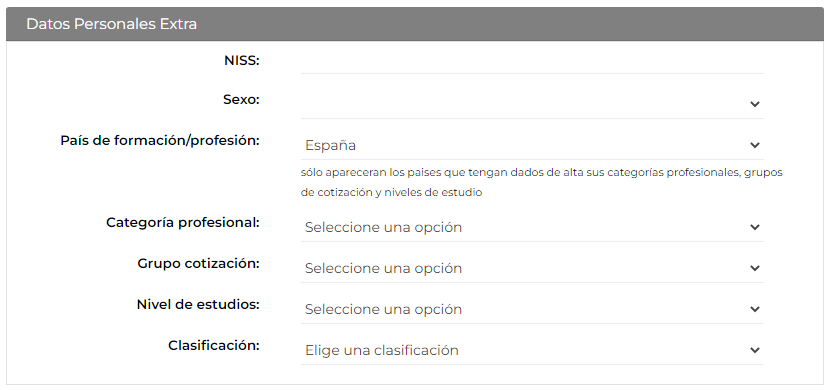The image size is (831, 390).
Task: Click the Nivel de estudios chevron arrow
Action: [x=755, y=309]
